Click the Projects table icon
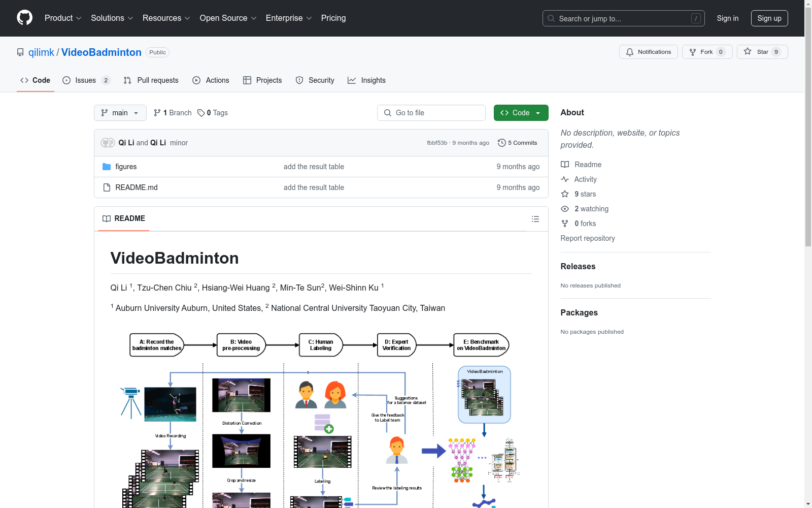This screenshot has height=508, width=812. [x=247, y=80]
